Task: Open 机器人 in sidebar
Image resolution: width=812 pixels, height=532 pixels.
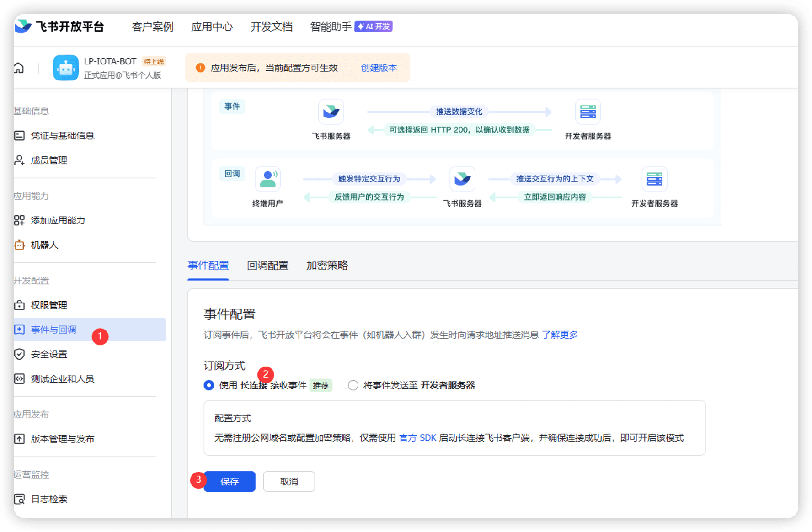Action: coord(44,245)
